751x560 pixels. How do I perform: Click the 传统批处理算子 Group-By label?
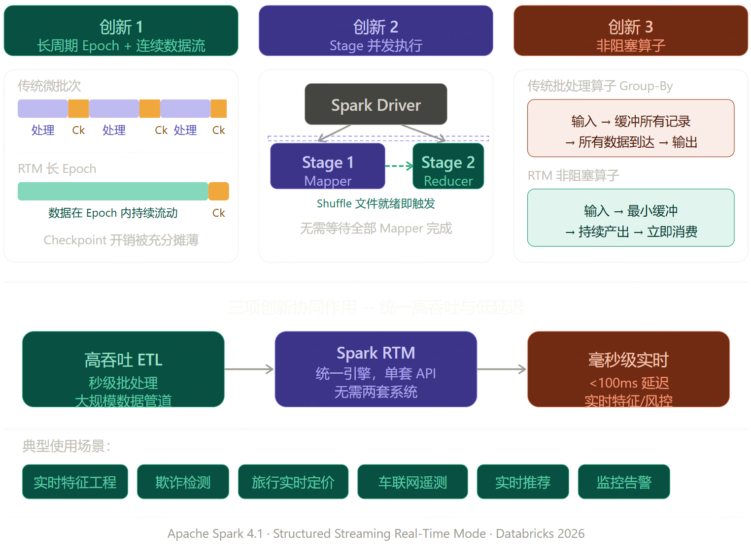[x=600, y=86]
